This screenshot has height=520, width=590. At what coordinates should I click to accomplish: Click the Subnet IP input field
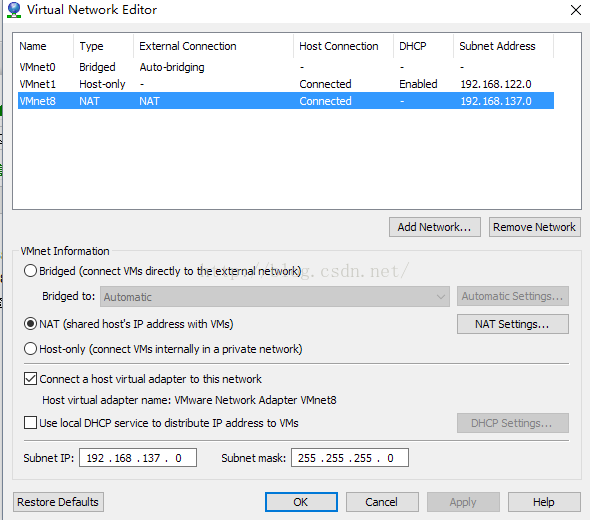point(138,458)
